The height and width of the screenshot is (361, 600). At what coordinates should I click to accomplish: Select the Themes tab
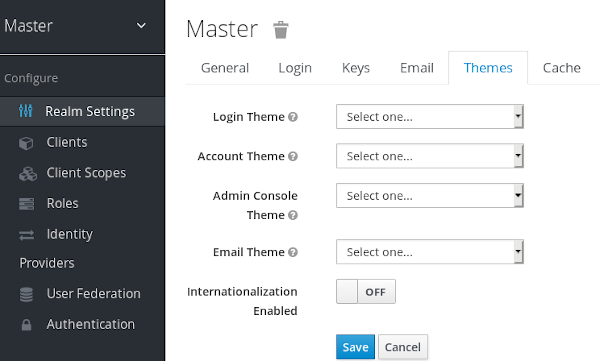pos(488,68)
